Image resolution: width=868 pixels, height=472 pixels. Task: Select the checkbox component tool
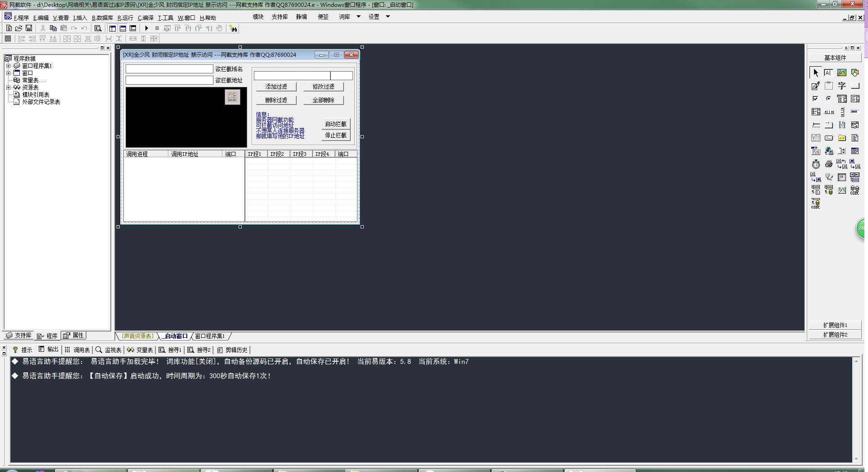tap(816, 99)
